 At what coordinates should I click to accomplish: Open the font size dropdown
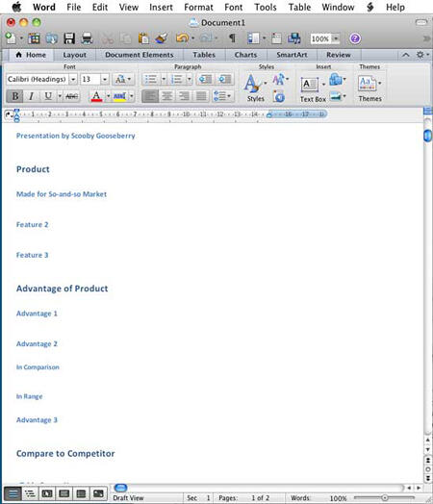tap(105, 79)
